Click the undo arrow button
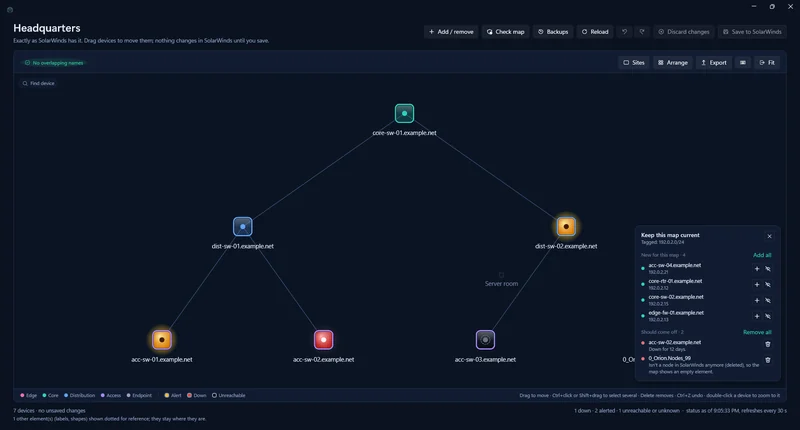Image resolution: width=800 pixels, height=430 pixels. 624,32
